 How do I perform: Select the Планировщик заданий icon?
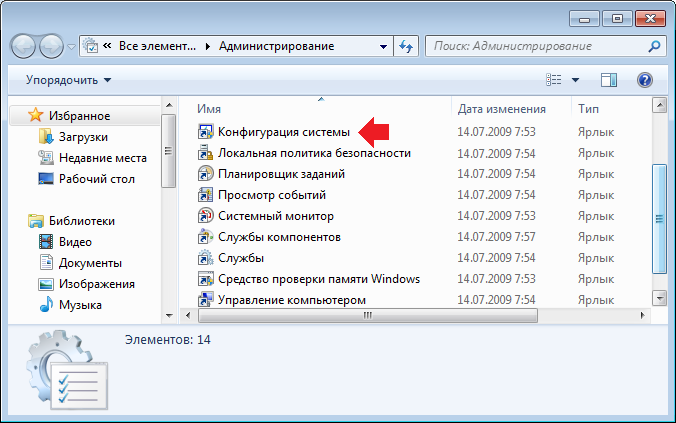pyautogui.click(x=205, y=174)
